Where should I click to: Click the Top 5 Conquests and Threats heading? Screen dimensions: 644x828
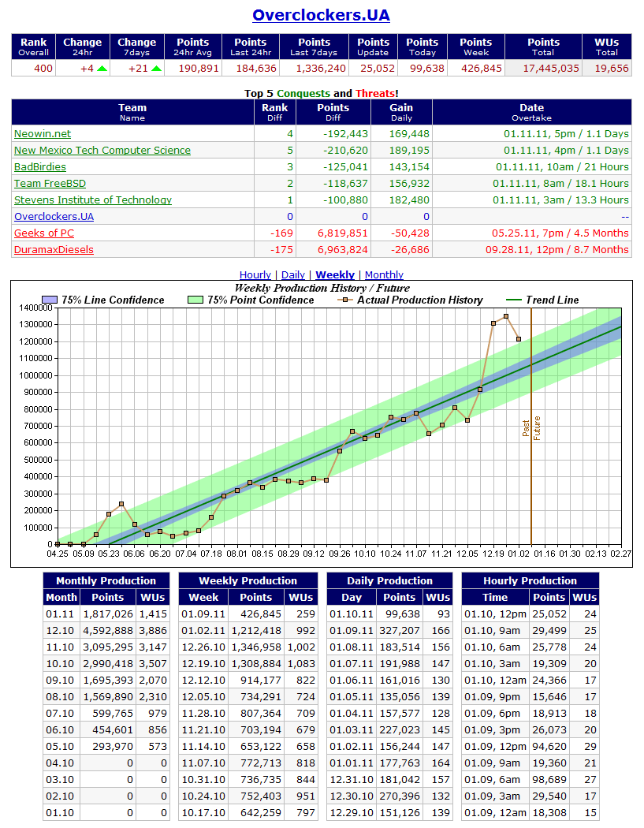click(x=322, y=94)
